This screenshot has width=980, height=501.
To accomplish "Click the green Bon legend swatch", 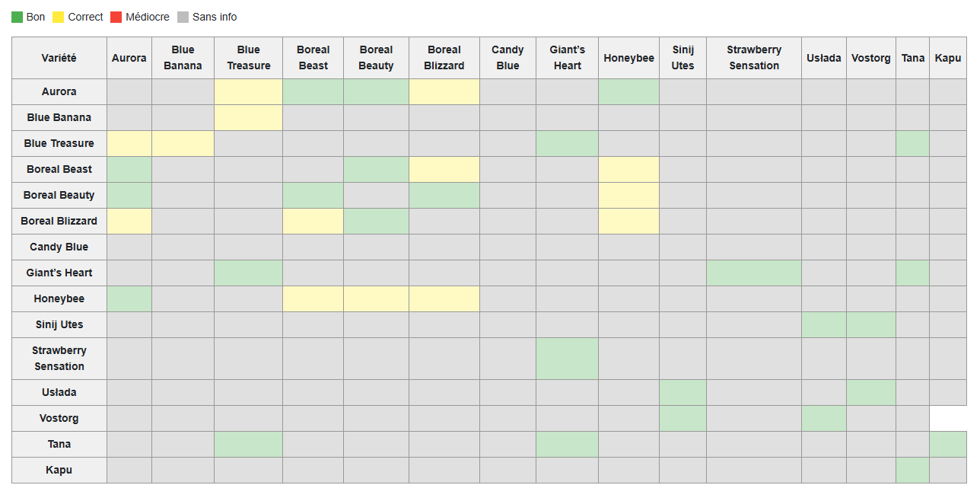I will pyautogui.click(x=17, y=17).
